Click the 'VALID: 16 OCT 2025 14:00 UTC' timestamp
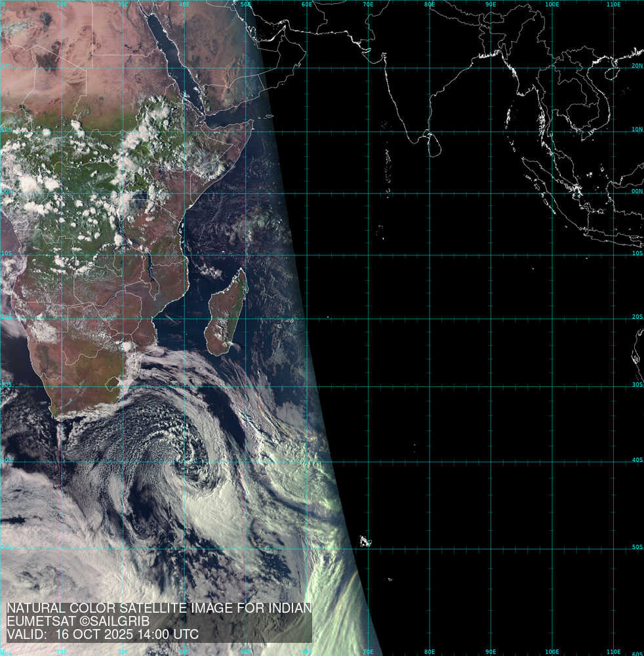644x656 pixels. coord(102,634)
